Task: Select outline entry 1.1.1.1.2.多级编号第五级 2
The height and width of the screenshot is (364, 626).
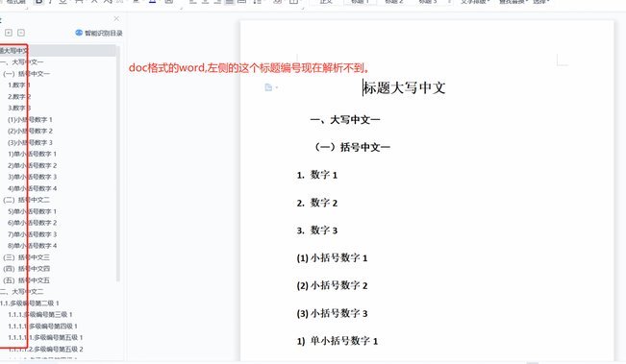Action: click(45, 350)
